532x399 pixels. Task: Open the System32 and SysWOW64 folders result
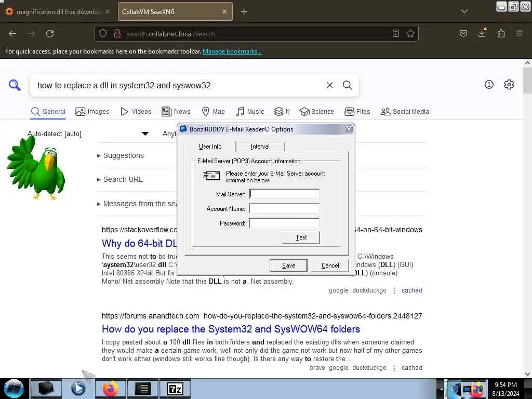[231, 329]
